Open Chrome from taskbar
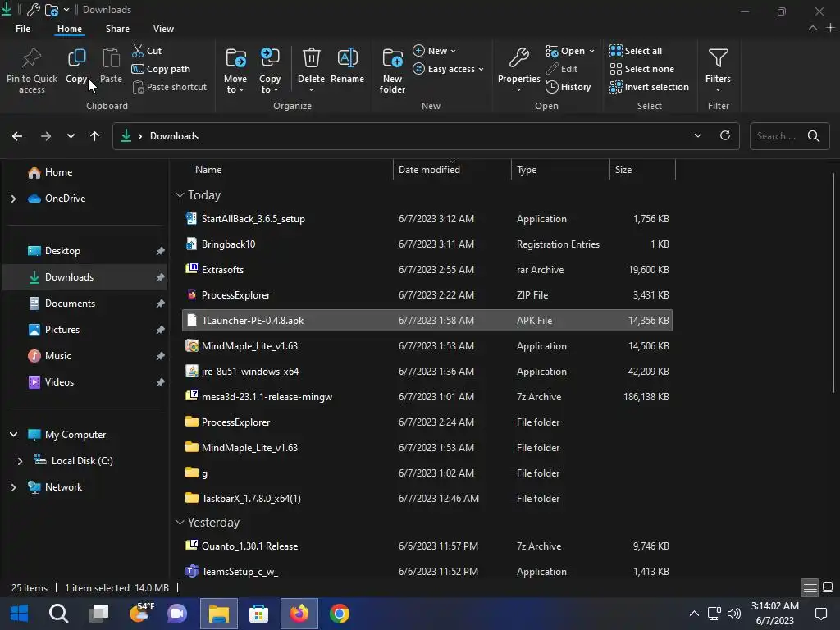Image resolution: width=840 pixels, height=630 pixels. 340,614
